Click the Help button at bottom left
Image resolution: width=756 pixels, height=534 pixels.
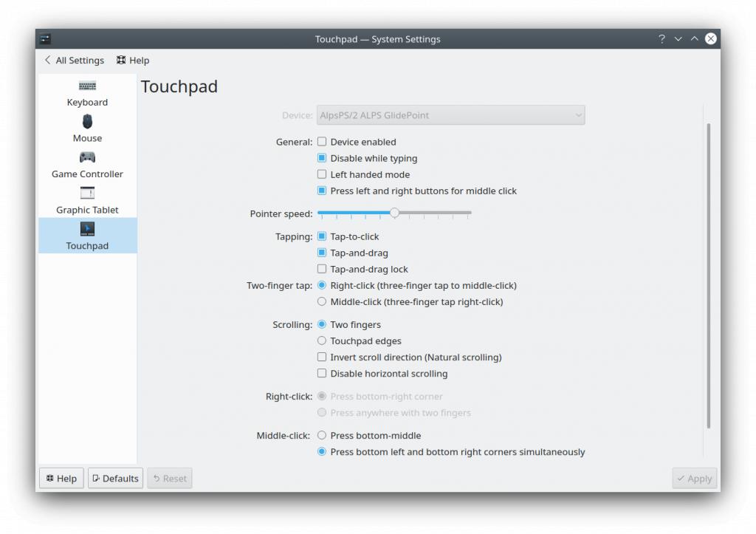pos(61,479)
